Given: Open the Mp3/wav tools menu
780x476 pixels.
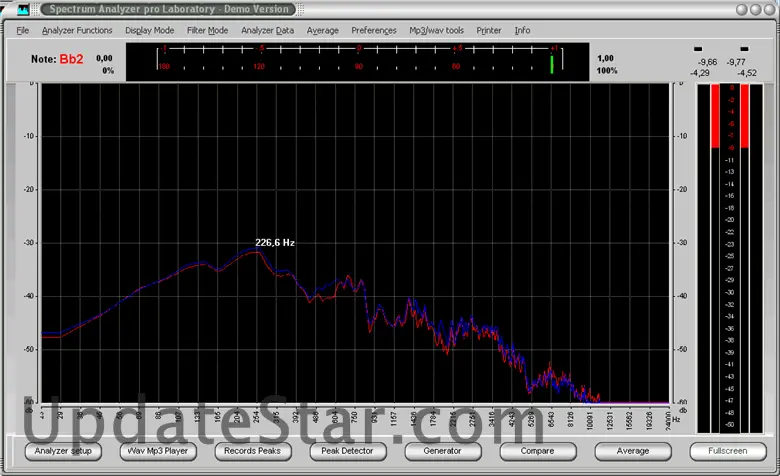Looking at the screenshot, I should [436, 31].
